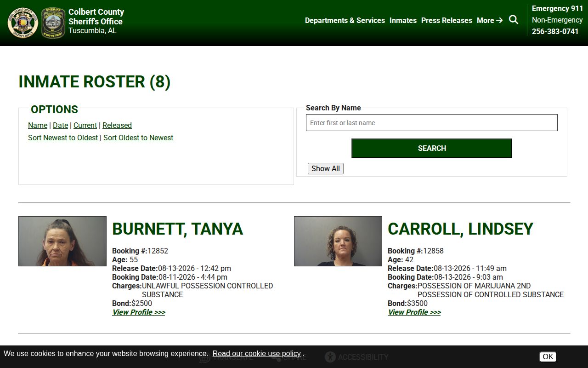Click the Show All button

tap(326, 168)
